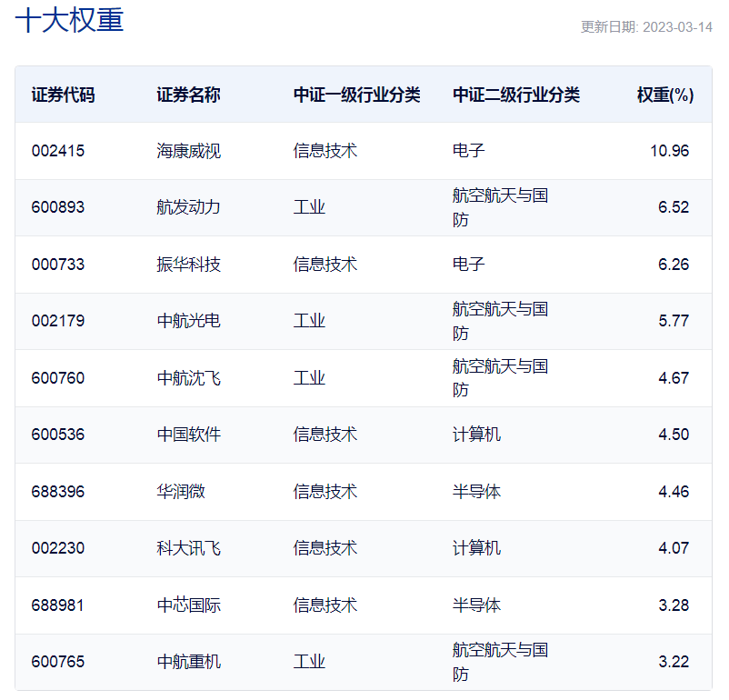This screenshot has height=700, width=729.
Task: Click the weight value 3.22
Action: pyautogui.click(x=674, y=661)
